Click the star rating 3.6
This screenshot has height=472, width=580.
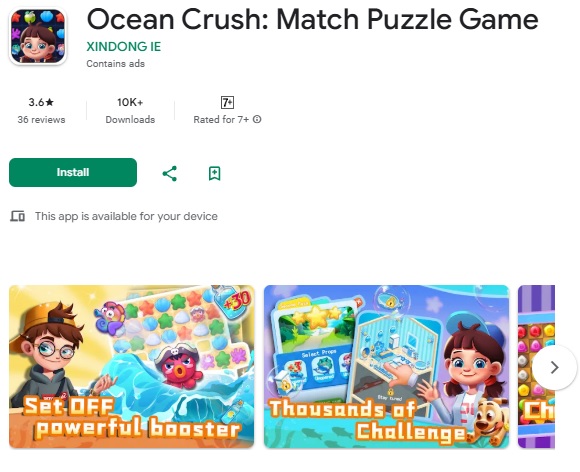coord(41,102)
